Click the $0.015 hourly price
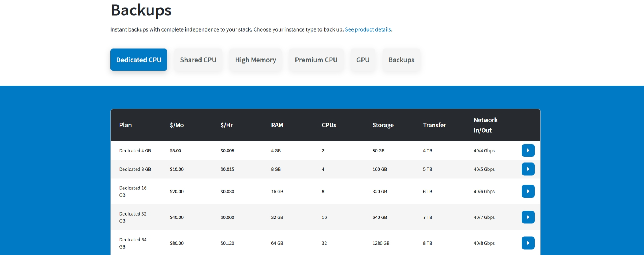This screenshot has height=255, width=644. tap(227, 169)
